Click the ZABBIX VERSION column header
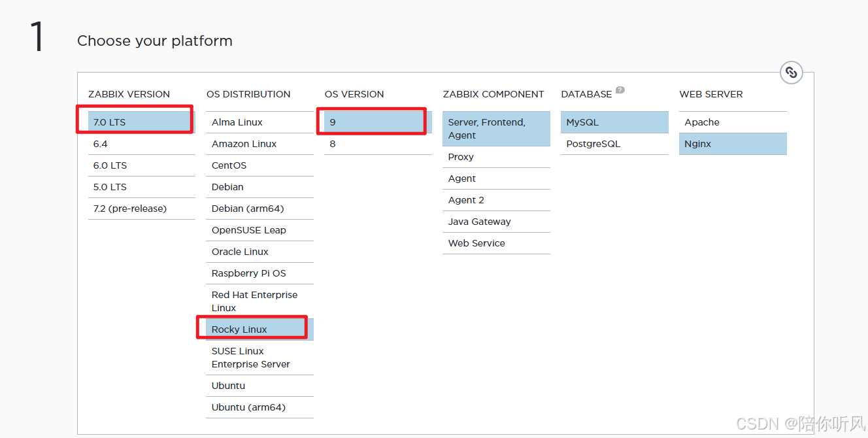 pos(129,94)
